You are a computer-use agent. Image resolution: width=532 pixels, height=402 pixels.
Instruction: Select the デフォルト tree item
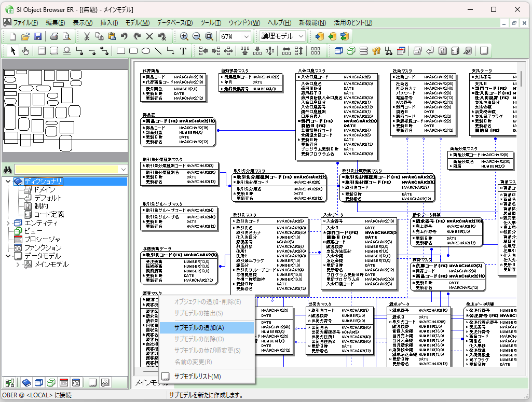point(48,198)
